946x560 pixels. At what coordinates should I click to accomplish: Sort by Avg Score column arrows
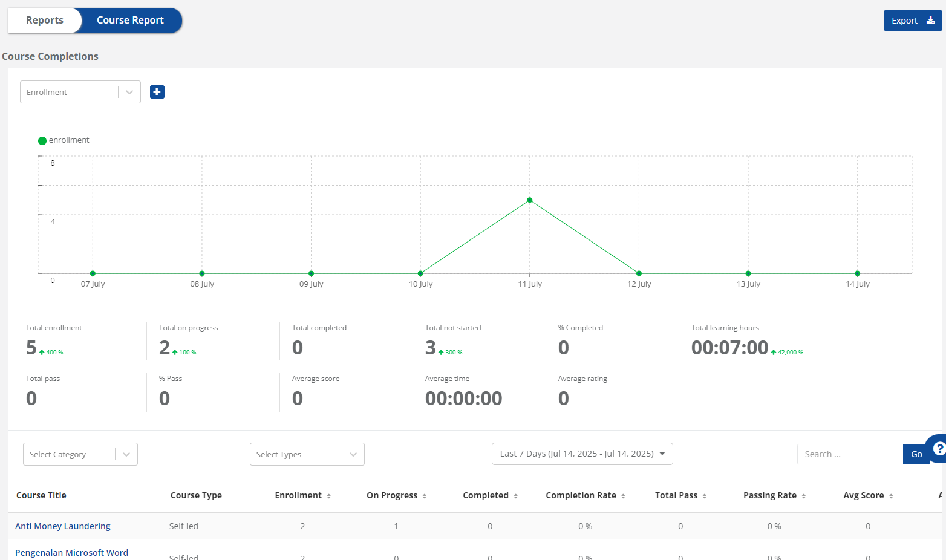tap(891, 496)
